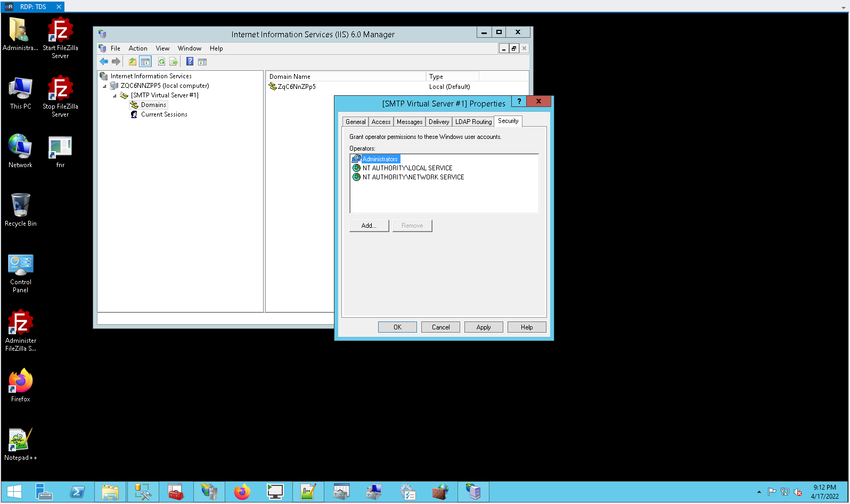This screenshot has height=504, width=850.
Task: Select NT AUTHORITY\LOCAL SERVICE operator
Action: [x=407, y=168]
